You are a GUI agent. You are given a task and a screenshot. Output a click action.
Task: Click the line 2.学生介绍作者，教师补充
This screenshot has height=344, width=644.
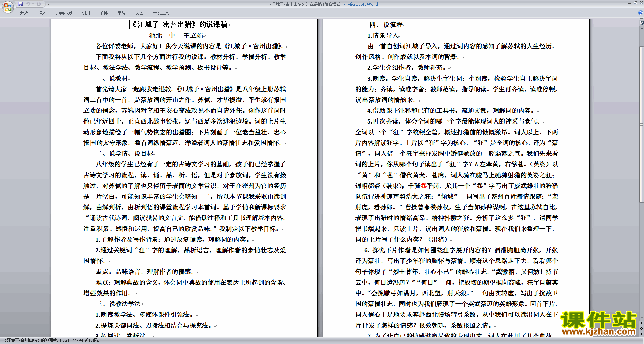[407, 67]
